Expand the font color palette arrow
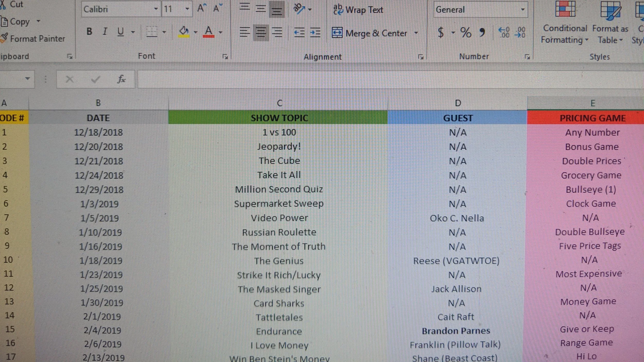This screenshot has width=644, height=362. click(221, 32)
